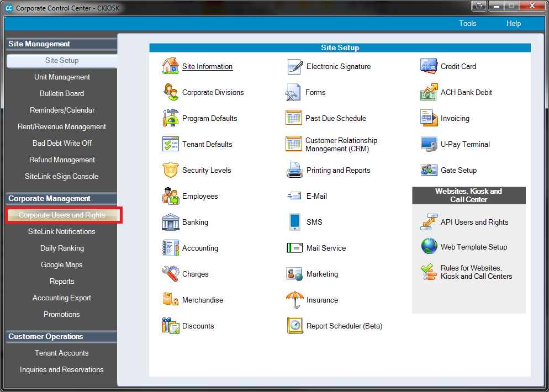Viewport: 549px width, 392px height.
Task: Select Accounting Export
Action: (x=62, y=298)
